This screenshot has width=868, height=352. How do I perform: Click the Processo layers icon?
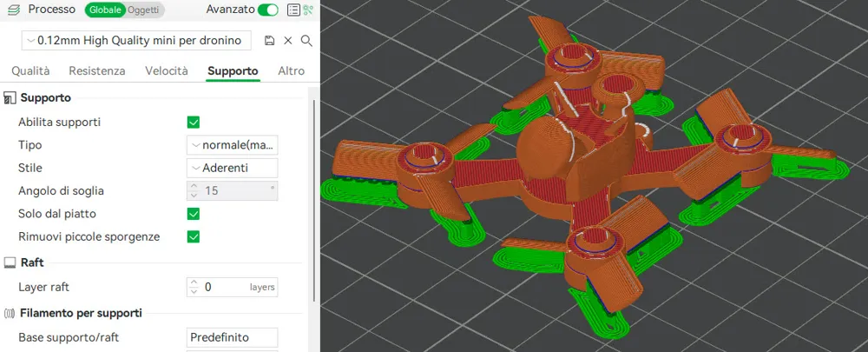11,10
